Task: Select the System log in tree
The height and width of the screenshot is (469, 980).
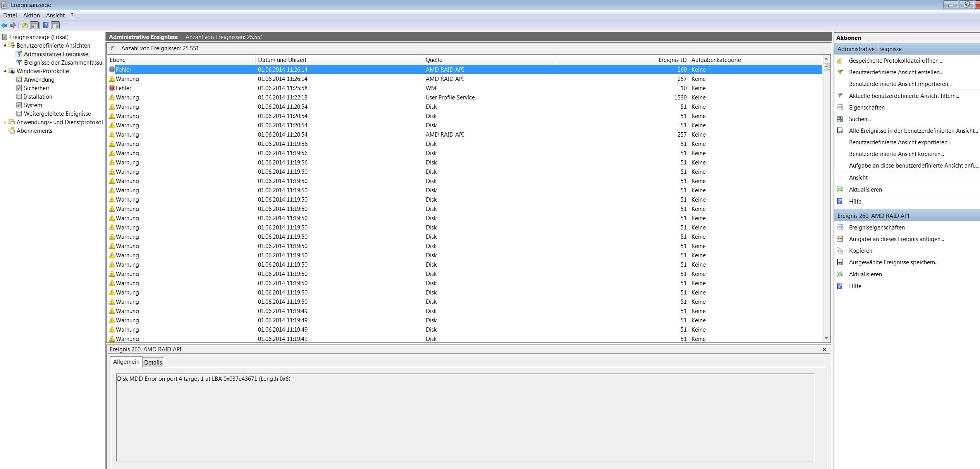Action: pyautogui.click(x=33, y=105)
